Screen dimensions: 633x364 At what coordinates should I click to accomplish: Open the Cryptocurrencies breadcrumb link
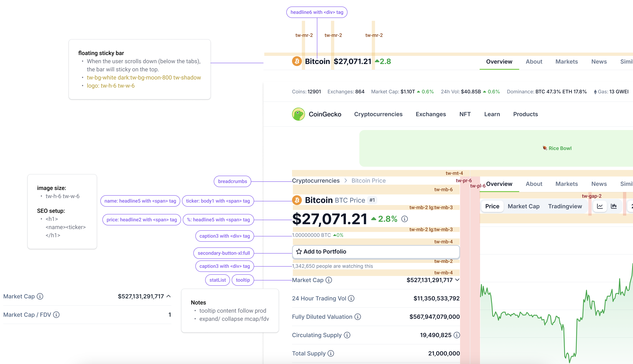point(316,181)
